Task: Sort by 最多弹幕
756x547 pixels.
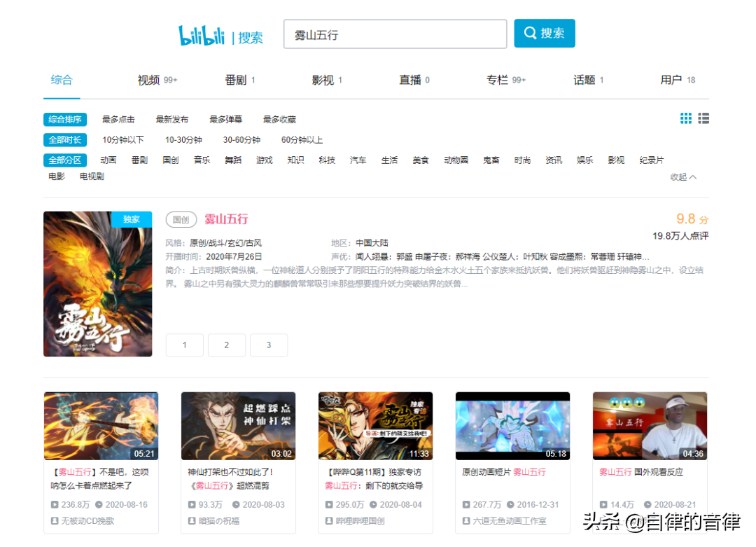Action: (x=225, y=120)
